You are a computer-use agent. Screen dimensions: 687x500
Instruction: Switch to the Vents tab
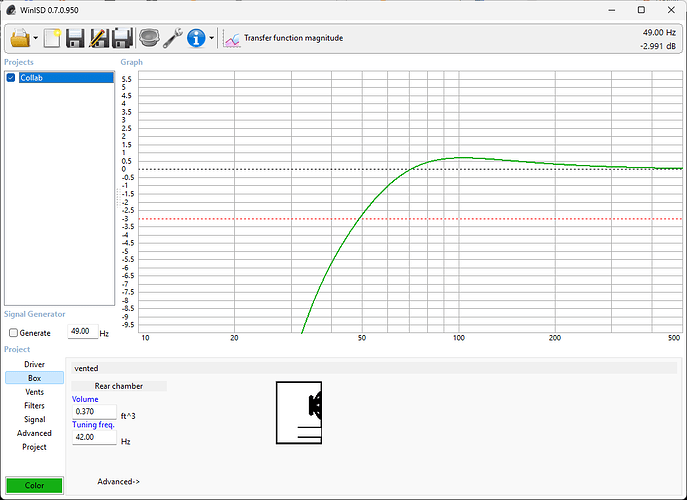point(34,392)
